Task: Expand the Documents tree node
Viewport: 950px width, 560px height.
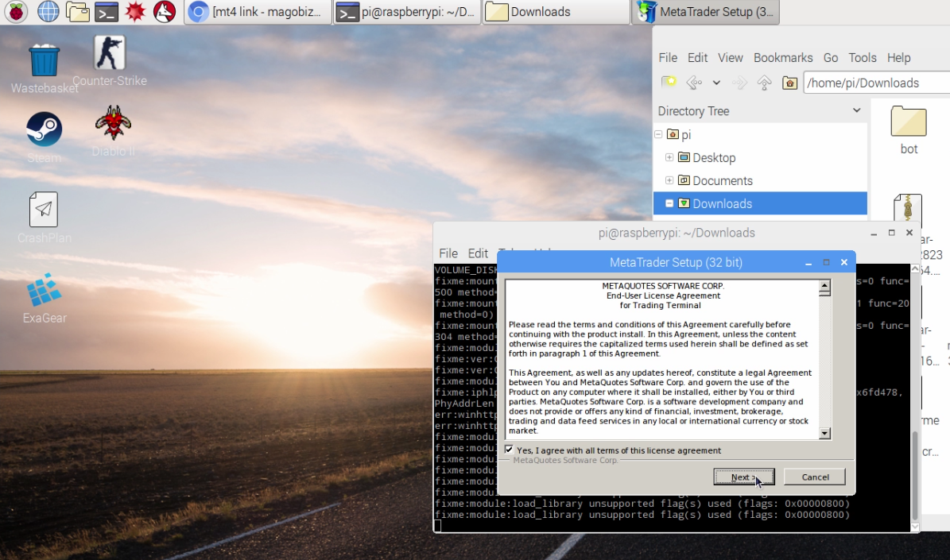Action: point(669,180)
